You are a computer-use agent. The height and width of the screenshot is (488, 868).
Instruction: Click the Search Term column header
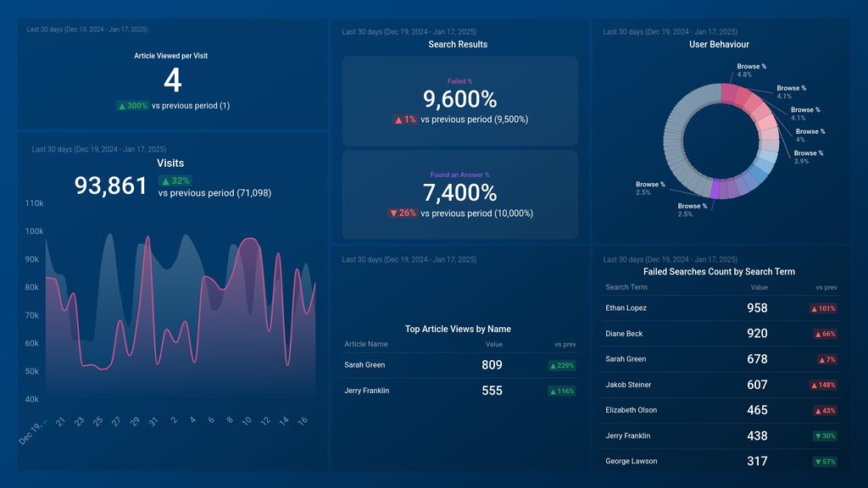click(x=626, y=287)
